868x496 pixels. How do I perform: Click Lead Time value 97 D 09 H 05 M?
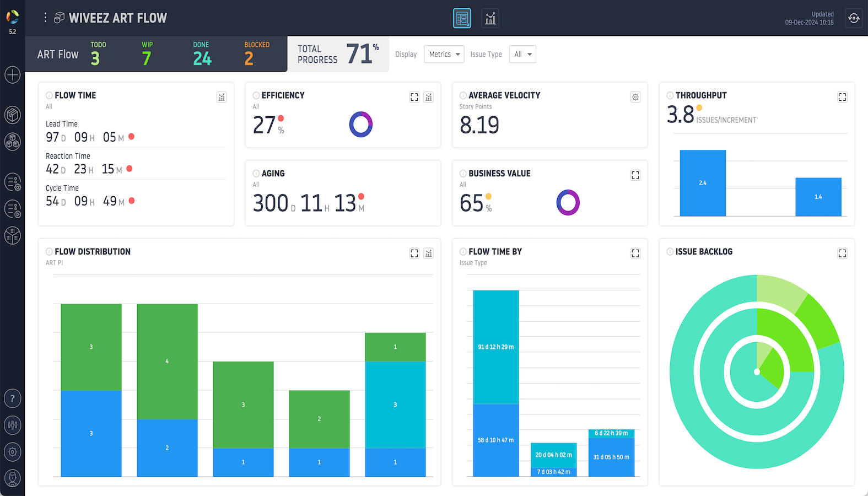85,137
